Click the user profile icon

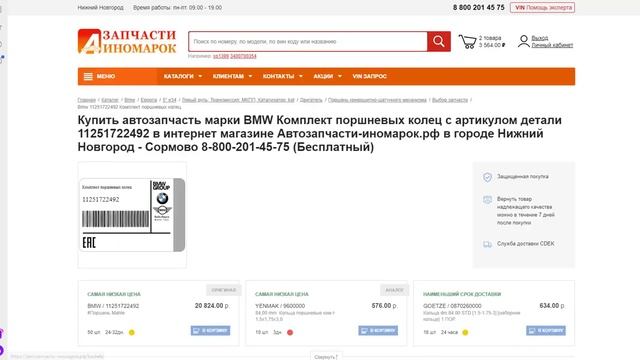click(523, 41)
